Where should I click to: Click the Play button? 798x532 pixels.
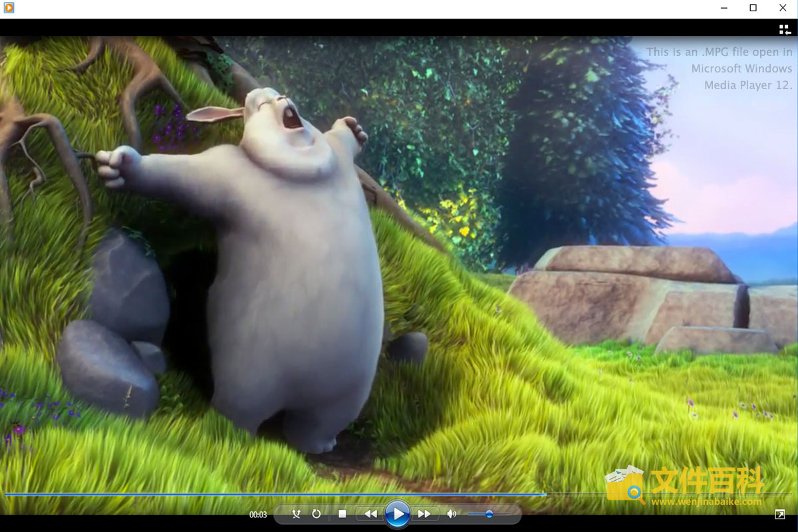[397, 513]
